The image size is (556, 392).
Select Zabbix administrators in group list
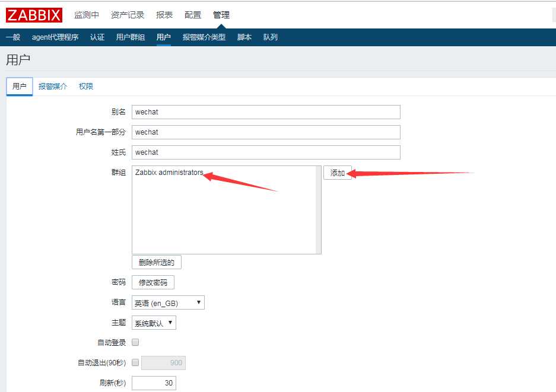(169, 173)
